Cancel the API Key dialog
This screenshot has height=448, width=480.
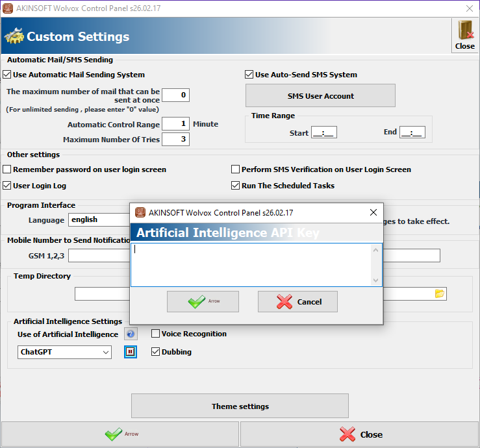297,301
